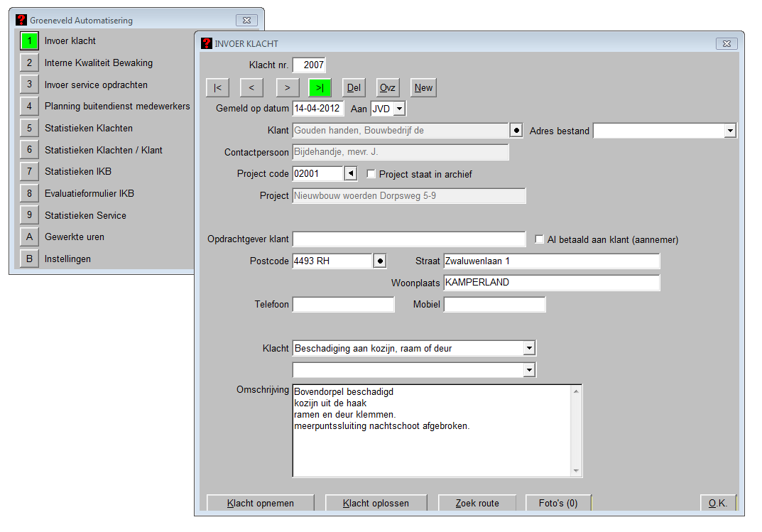Click the green 1 button for Invoer klacht
The image size is (762, 532).
[x=29, y=41]
